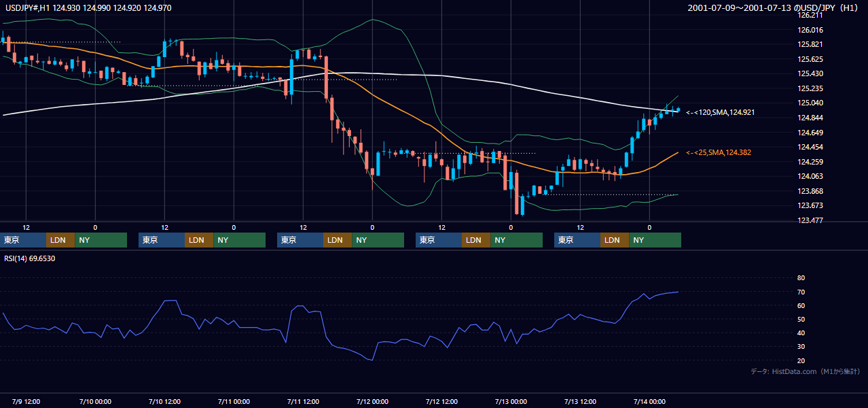Click price axis value 125.625
The width and height of the screenshot is (868, 408).
pyautogui.click(x=811, y=59)
